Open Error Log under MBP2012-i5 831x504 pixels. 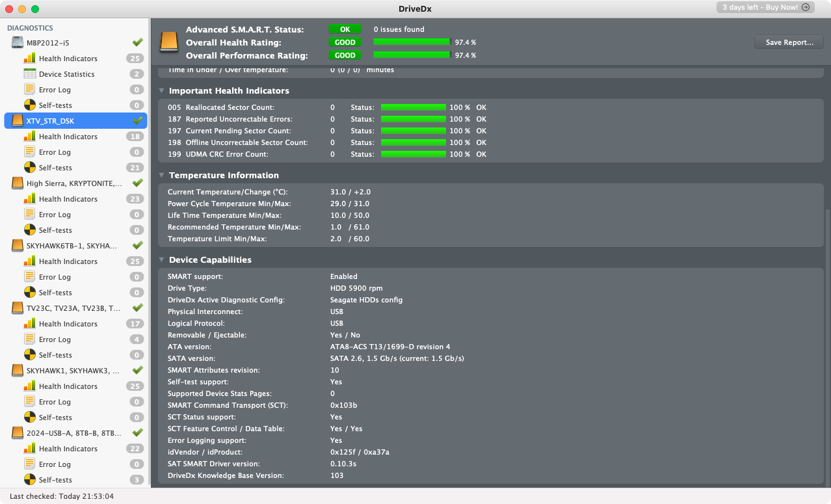(x=55, y=90)
